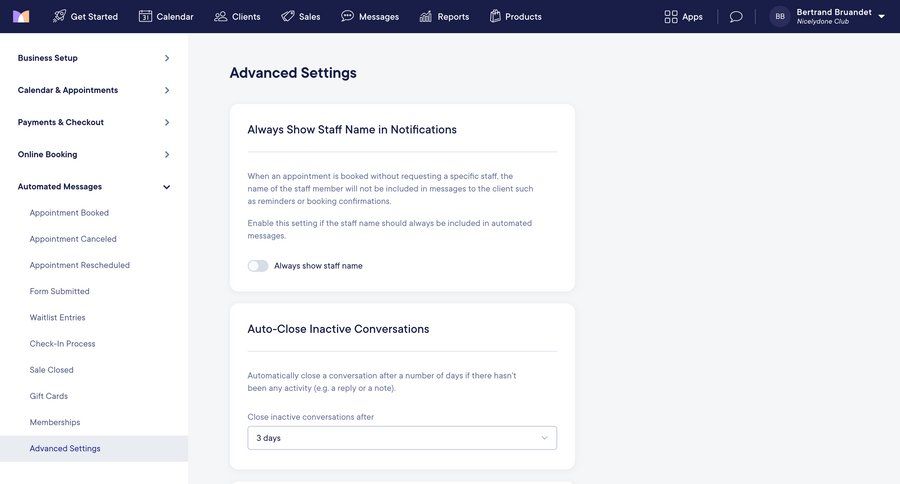This screenshot has width=900, height=484.
Task: Open the Close inactive conversations dropdown
Action: (x=402, y=438)
